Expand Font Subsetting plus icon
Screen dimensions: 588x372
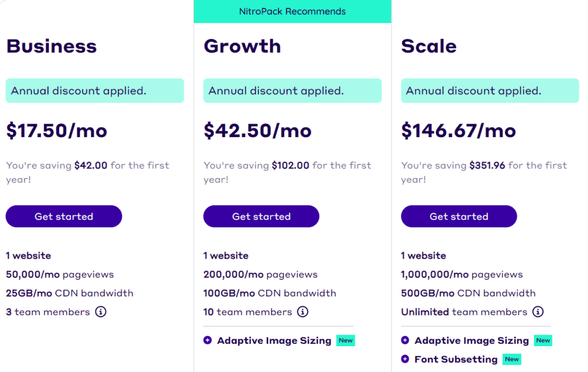point(405,359)
